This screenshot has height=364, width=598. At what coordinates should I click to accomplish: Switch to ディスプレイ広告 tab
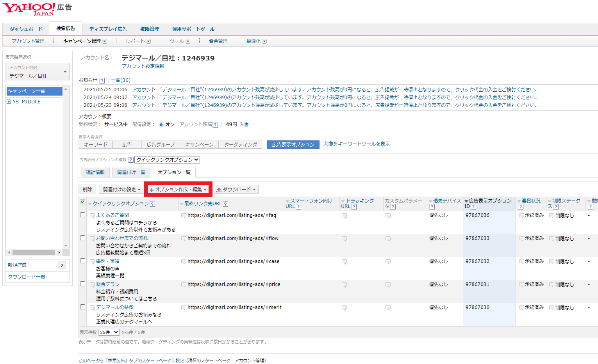click(108, 29)
